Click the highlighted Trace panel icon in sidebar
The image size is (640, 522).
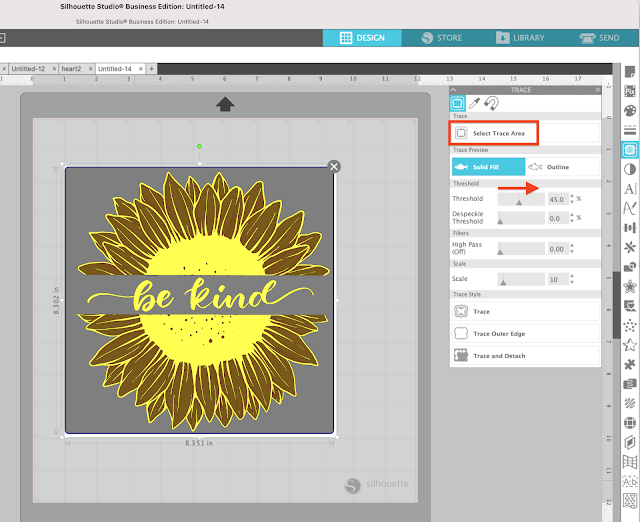point(630,149)
